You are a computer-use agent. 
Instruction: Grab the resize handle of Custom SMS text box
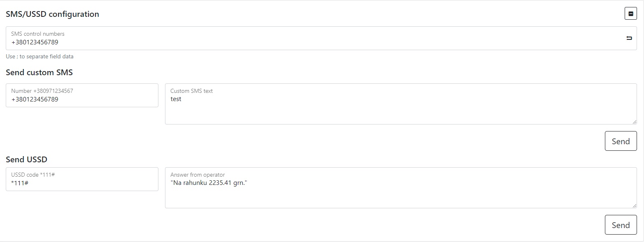click(x=635, y=122)
